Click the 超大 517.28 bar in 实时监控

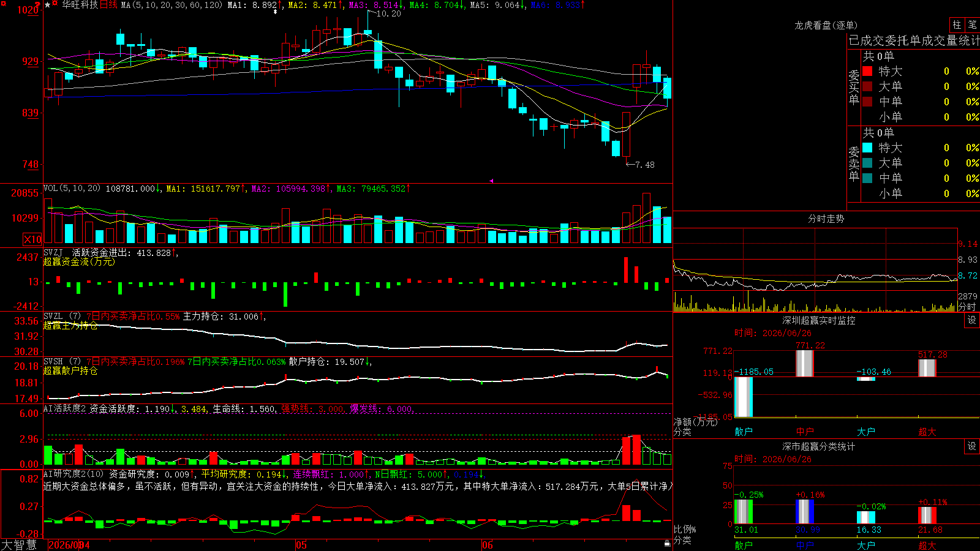point(927,368)
